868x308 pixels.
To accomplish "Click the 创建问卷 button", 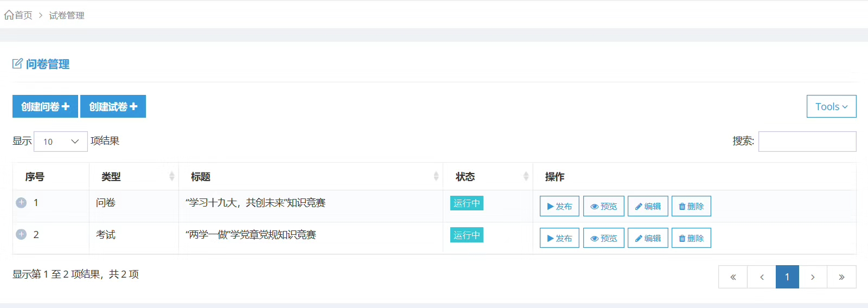I will (45, 106).
